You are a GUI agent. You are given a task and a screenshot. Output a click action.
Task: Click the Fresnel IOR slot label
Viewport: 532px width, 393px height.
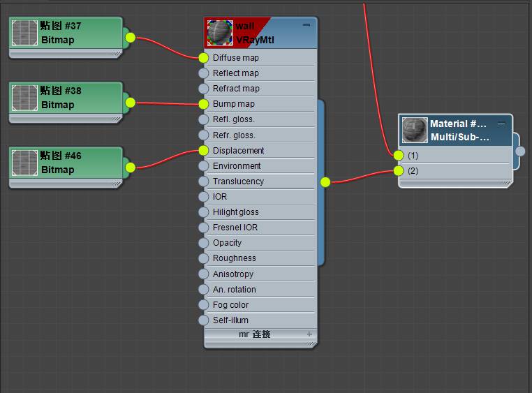[235, 228]
